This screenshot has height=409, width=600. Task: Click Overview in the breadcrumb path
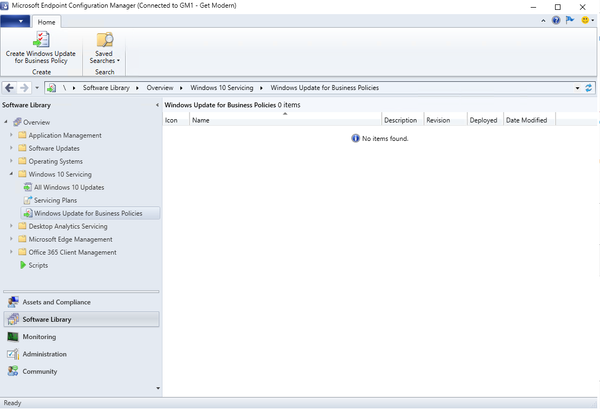pyautogui.click(x=160, y=88)
